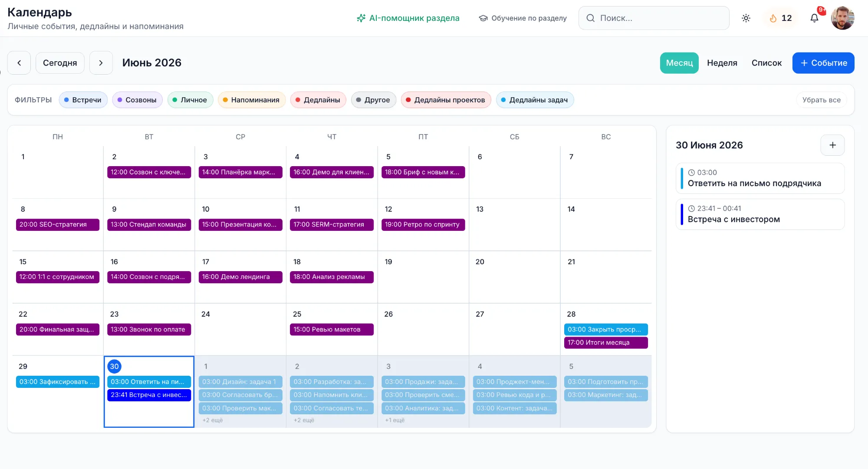The width and height of the screenshot is (868, 469).
Task: Open AI-помощник раздела sparkle assistant
Action: tap(408, 18)
